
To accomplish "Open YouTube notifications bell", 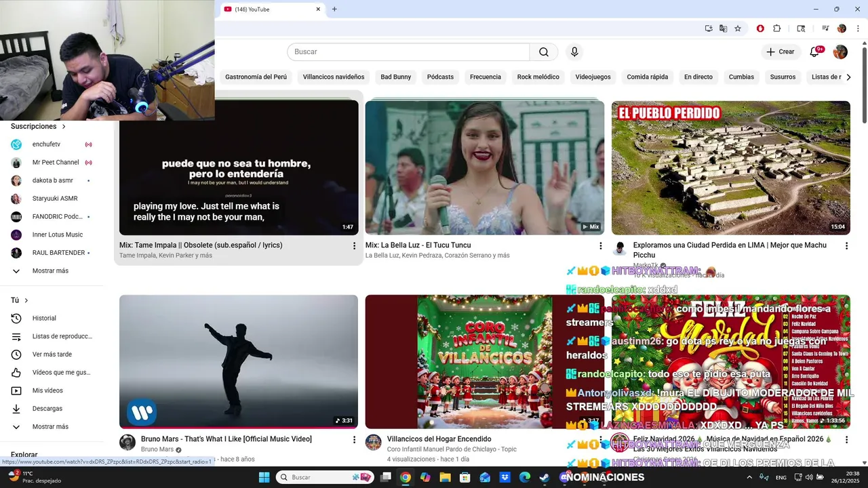I will click(815, 52).
